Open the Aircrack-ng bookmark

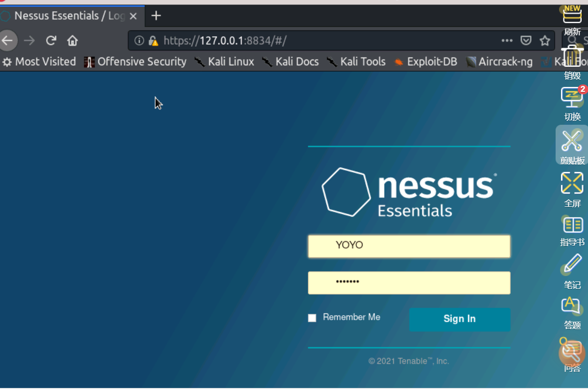(x=499, y=61)
